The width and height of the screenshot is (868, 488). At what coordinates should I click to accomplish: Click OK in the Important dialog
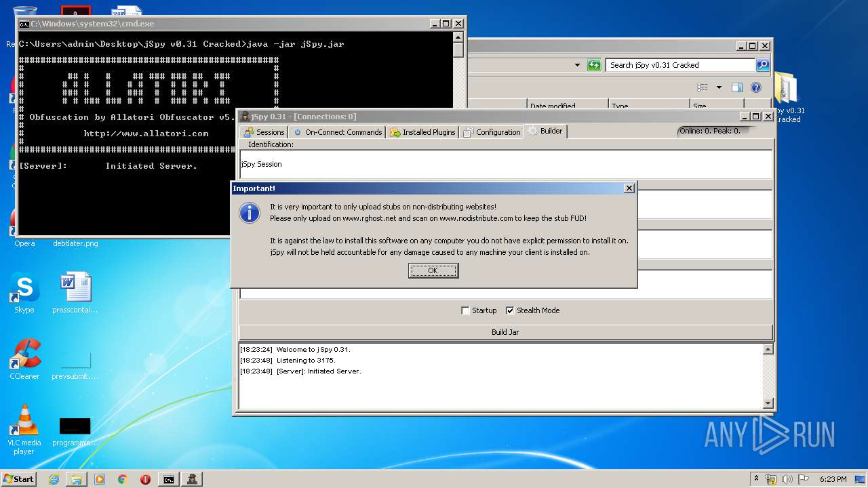433,270
